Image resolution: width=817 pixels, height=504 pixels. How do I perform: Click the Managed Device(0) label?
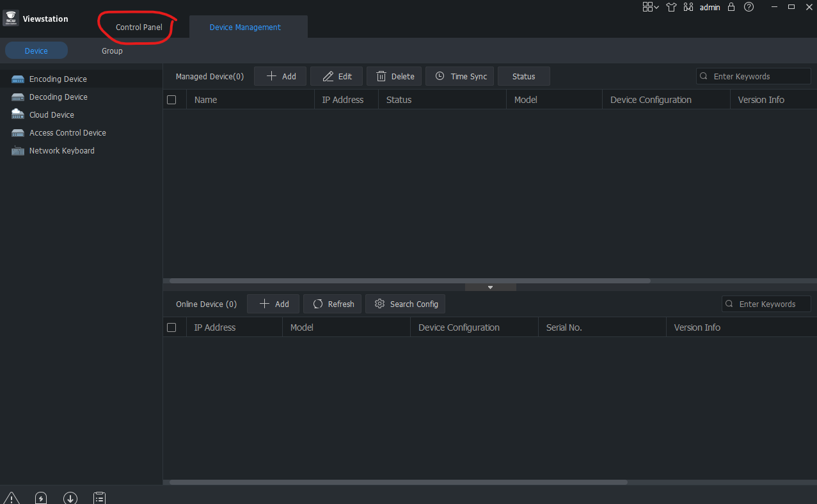[210, 76]
